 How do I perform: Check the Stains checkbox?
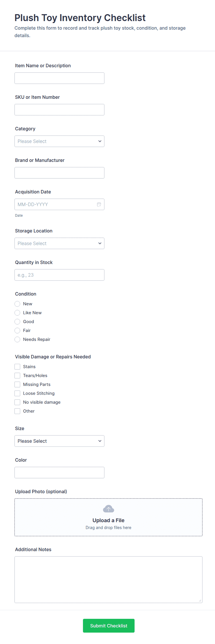[17, 366]
